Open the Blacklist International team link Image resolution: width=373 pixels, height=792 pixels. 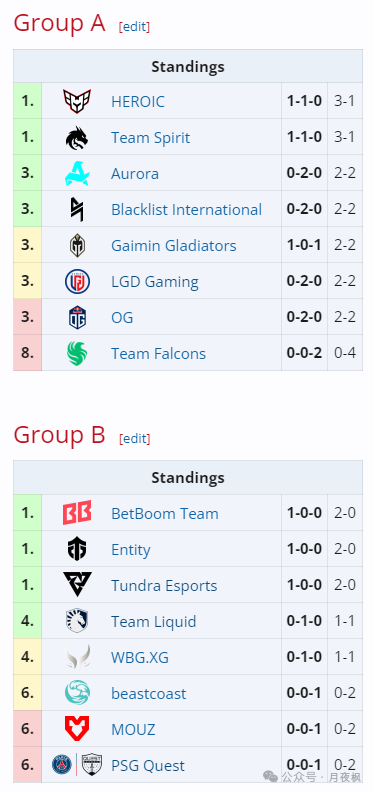coord(186,209)
